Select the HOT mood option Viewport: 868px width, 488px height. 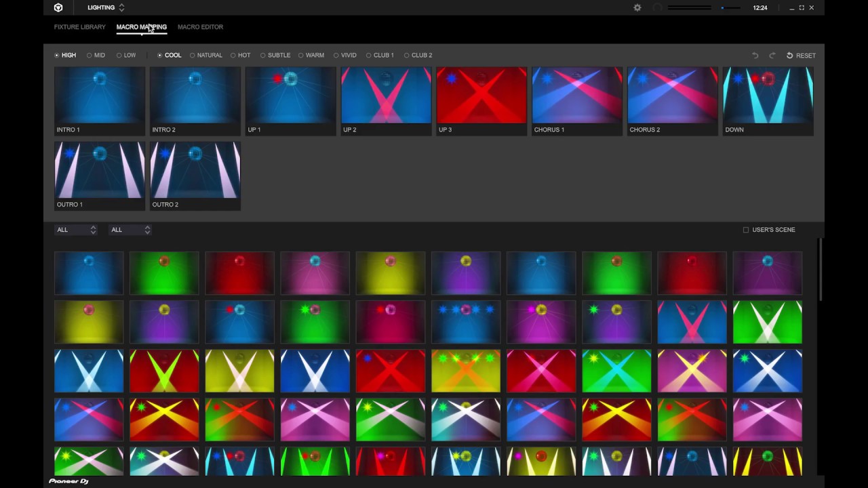[240, 56]
